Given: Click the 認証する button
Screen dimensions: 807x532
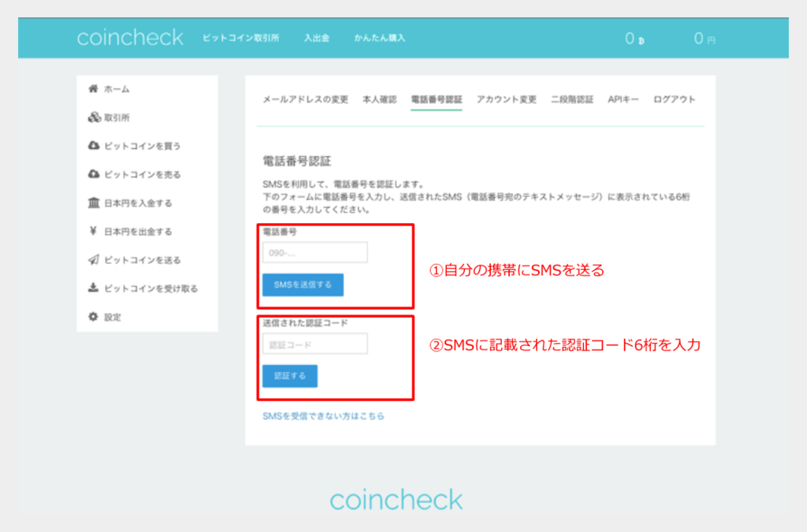Looking at the screenshot, I should (290, 376).
